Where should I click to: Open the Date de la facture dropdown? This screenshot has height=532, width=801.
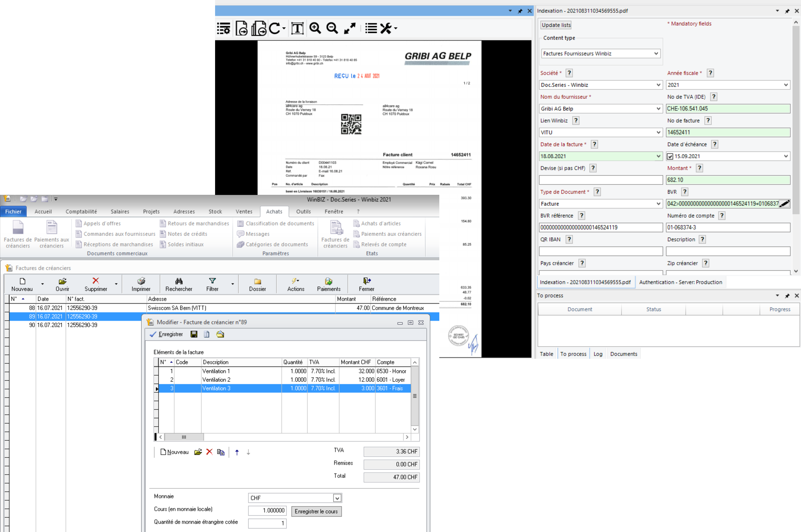coord(659,156)
